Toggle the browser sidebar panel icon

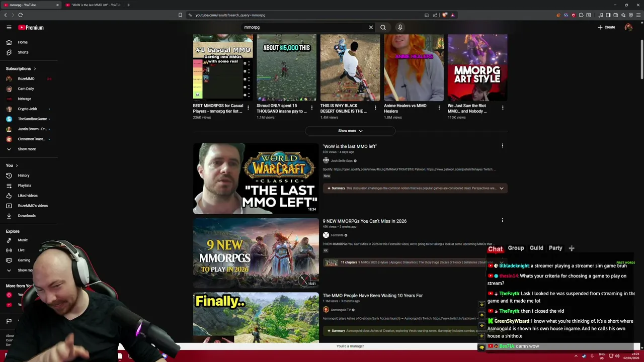(608, 15)
